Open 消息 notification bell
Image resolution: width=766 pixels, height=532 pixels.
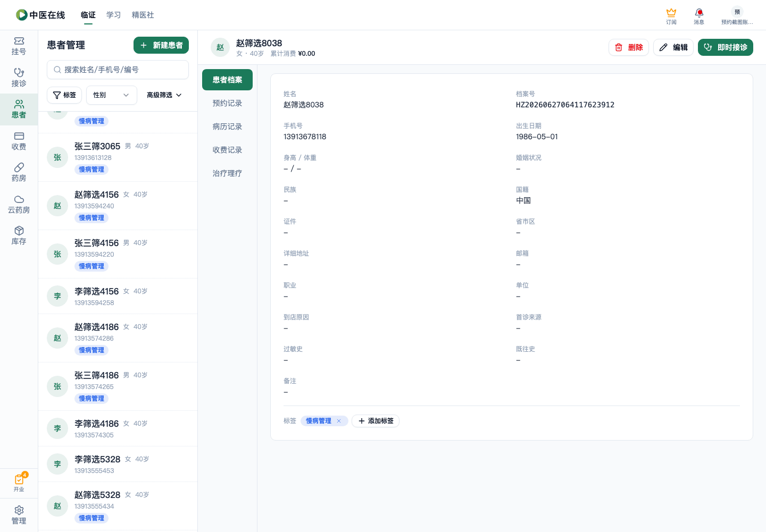click(699, 16)
